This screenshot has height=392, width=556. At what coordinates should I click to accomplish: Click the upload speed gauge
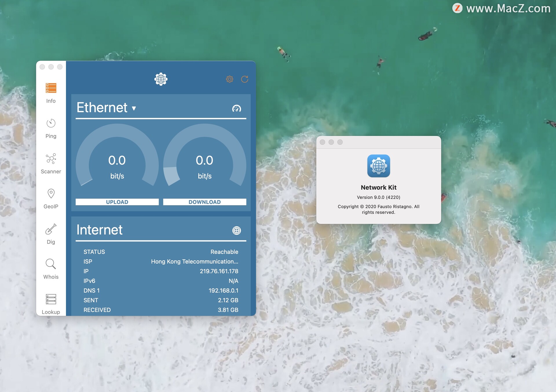[x=117, y=159]
